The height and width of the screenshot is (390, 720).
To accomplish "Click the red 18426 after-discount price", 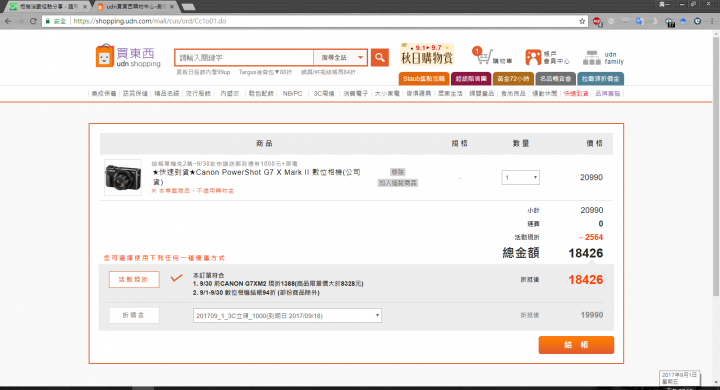I will click(x=585, y=280).
